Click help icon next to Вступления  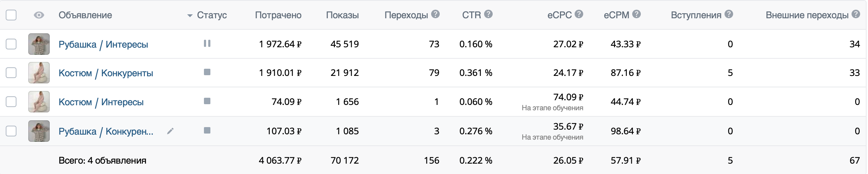tap(729, 14)
